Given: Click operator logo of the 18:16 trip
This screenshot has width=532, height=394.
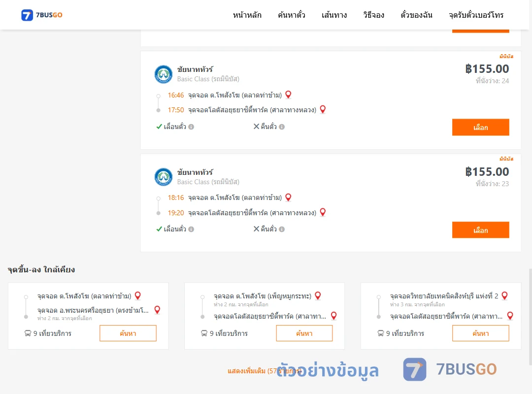Looking at the screenshot, I should [164, 177].
